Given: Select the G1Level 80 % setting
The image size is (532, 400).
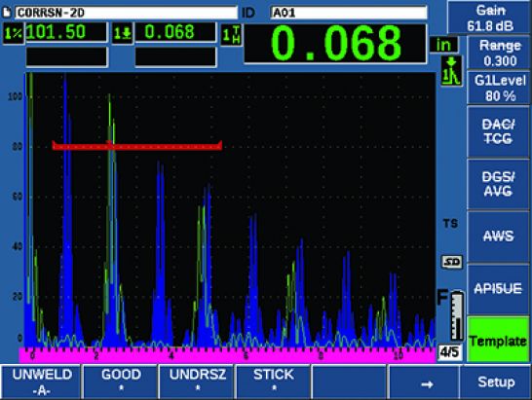Looking at the screenshot, I should tap(499, 88).
